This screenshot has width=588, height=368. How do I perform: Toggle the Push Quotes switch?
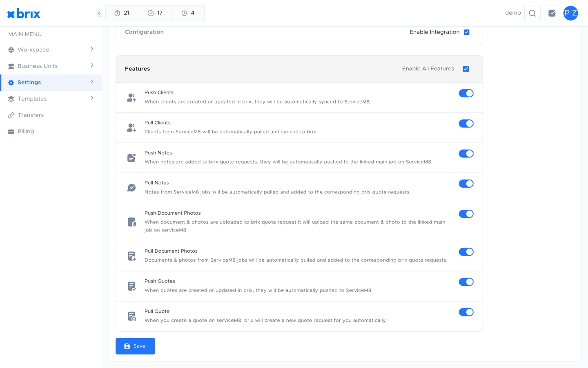coord(466,282)
